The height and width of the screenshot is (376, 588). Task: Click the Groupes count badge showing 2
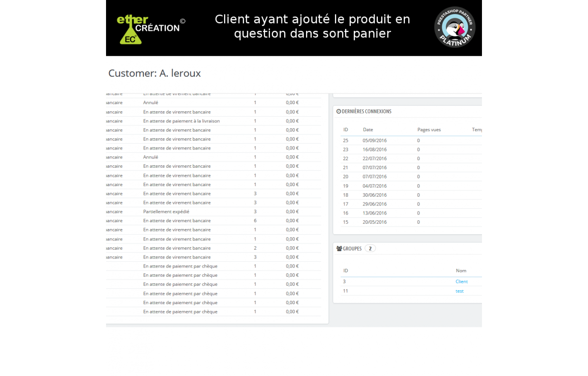370,249
